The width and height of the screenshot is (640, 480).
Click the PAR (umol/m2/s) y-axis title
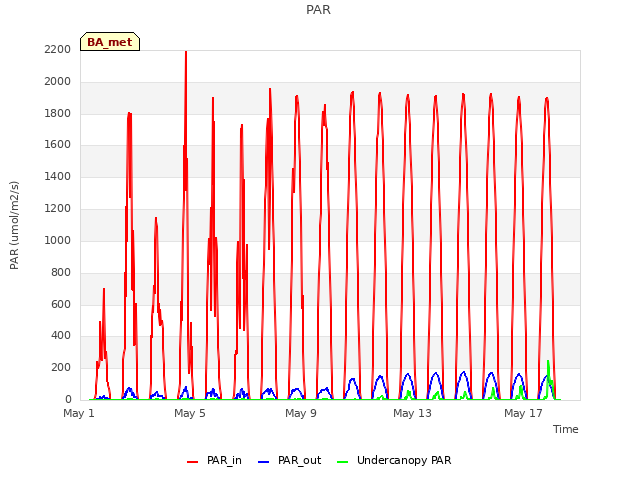click(x=14, y=225)
